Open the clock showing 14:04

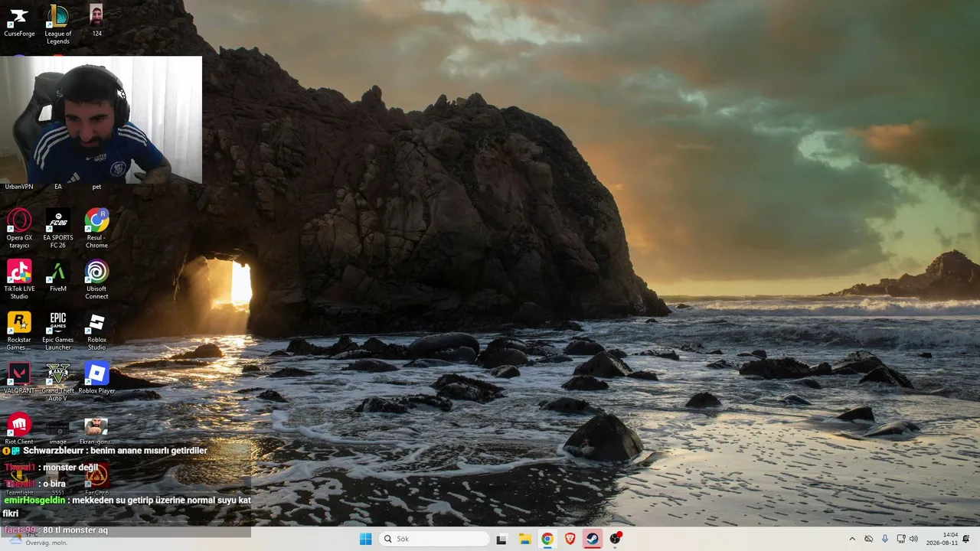(x=942, y=539)
